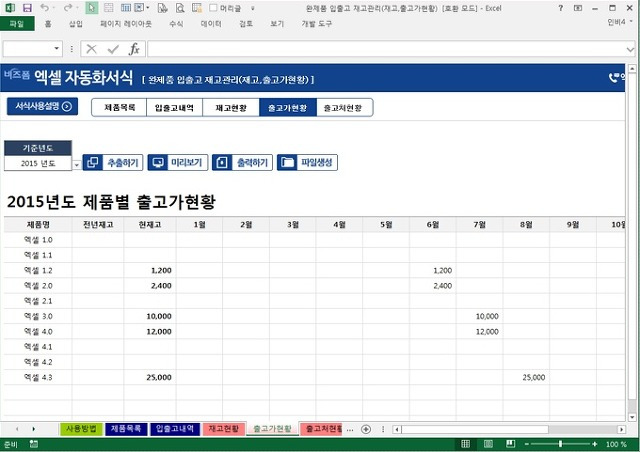
Task: Open the 페이지 레이아웃 ribbon tab
Action: pos(126,24)
